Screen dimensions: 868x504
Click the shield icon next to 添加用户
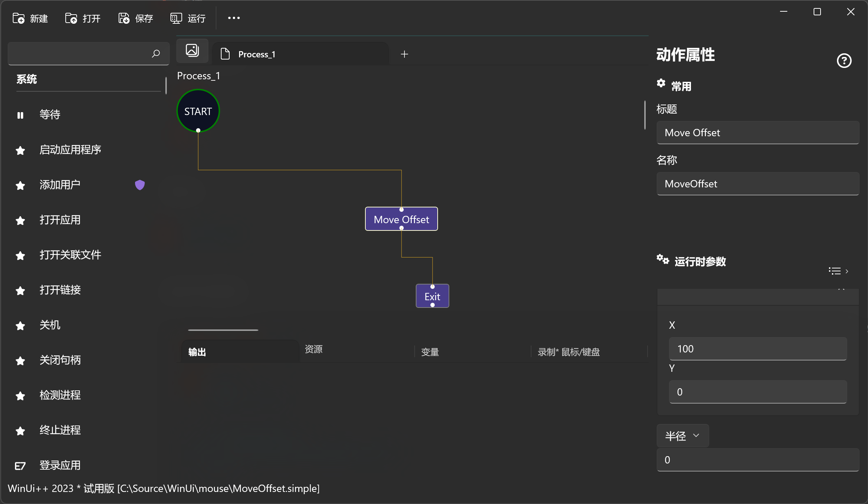pos(140,185)
